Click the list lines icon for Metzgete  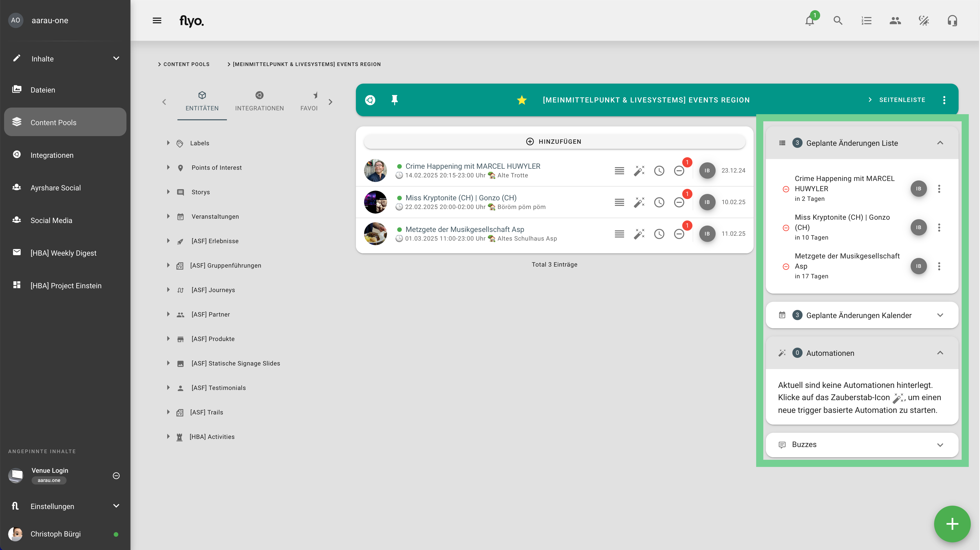(x=619, y=234)
